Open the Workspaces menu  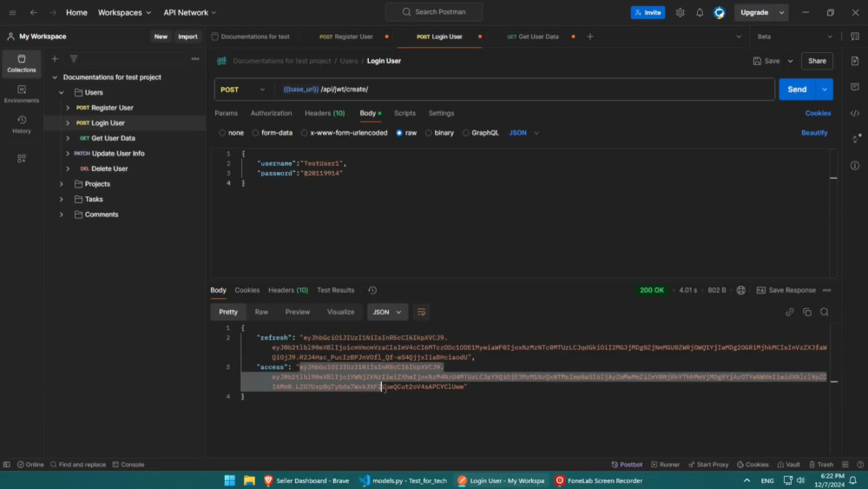pos(124,12)
